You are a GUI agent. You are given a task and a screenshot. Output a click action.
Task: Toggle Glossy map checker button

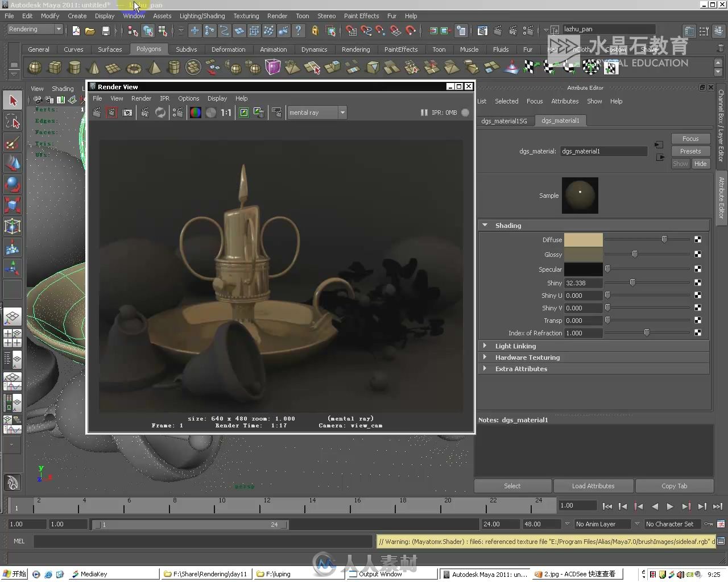[x=698, y=254]
